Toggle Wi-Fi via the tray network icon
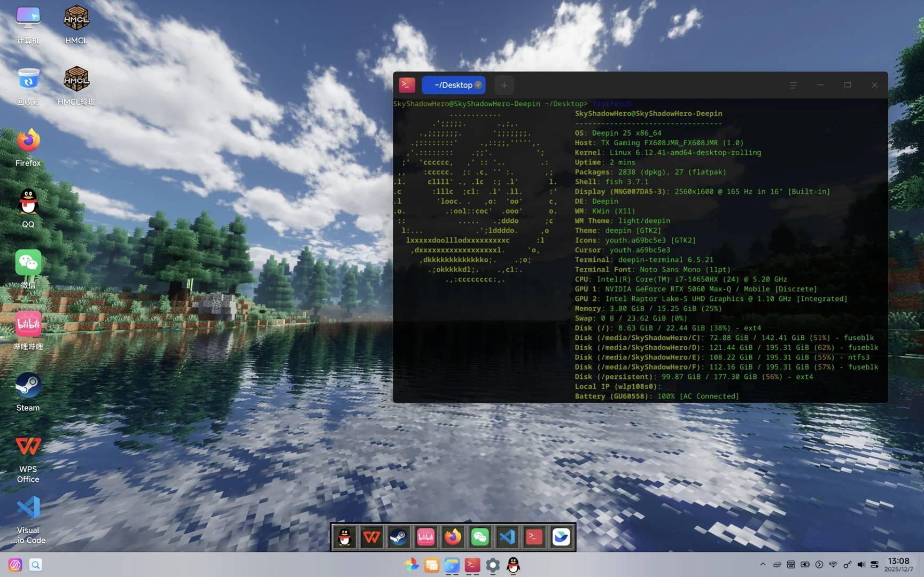This screenshot has height=577, width=924. [834, 565]
